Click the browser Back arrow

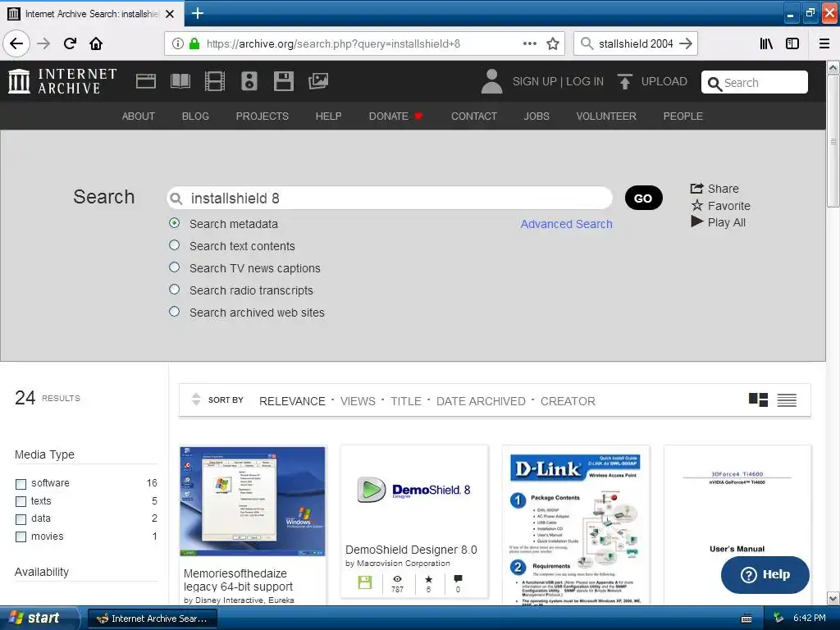16,43
